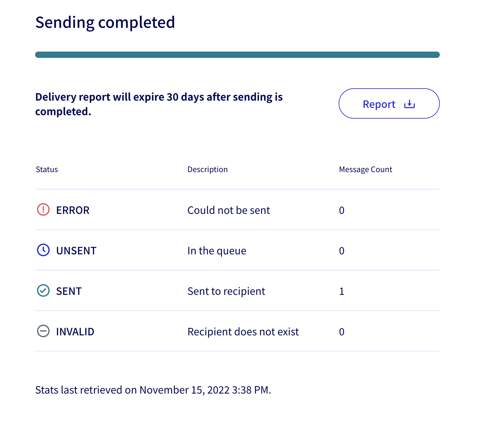Select the INVALID status label
The image size is (504, 429).
75,332
